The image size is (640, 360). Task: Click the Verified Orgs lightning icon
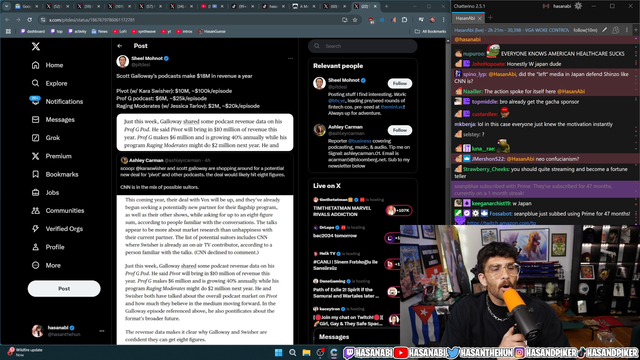pyautogui.click(x=36, y=229)
